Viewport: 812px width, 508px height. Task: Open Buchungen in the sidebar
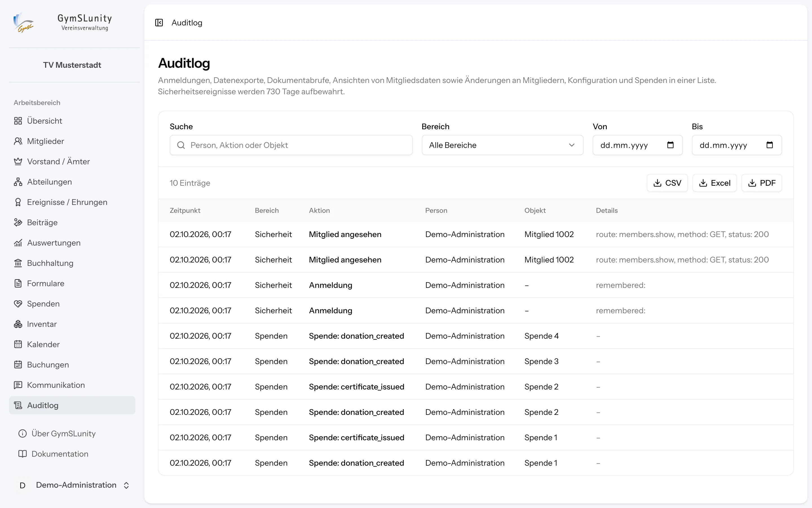72,365
